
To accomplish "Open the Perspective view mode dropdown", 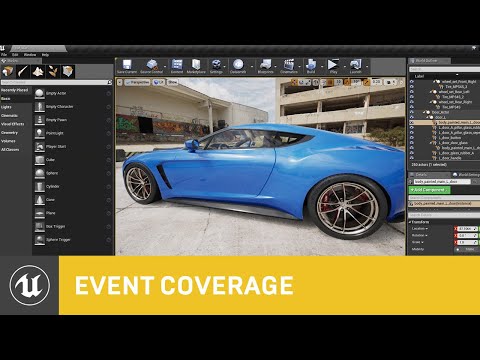I will point(137,82).
